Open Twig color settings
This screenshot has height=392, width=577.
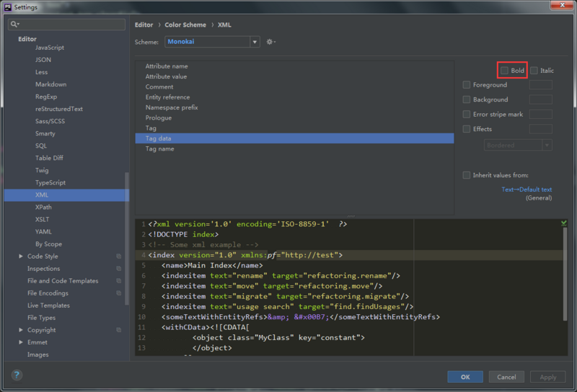pyautogui.click(x=42, y=170)
